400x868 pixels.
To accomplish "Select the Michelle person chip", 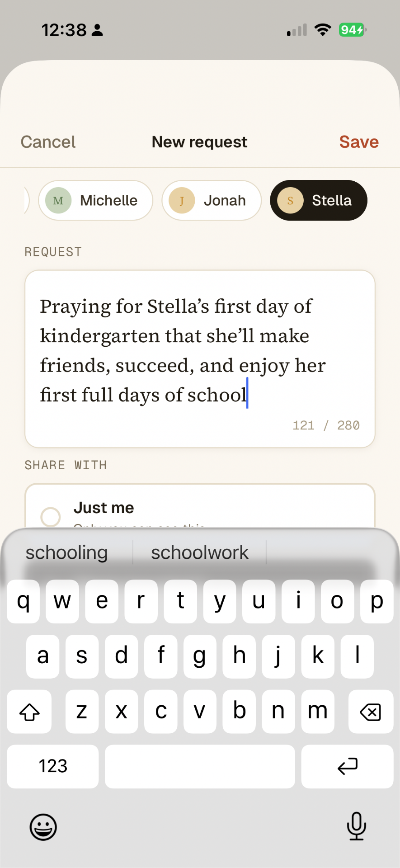I will pyautogui.click(x=95, y=200).
